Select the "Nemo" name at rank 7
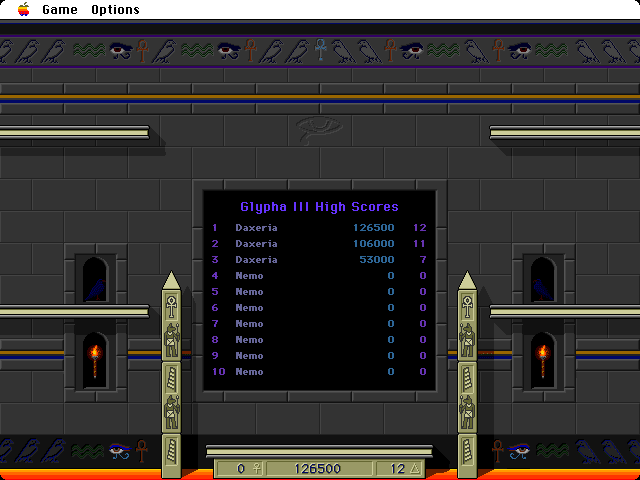This screenshot has width=640, height=480. (x=249, y=324)
